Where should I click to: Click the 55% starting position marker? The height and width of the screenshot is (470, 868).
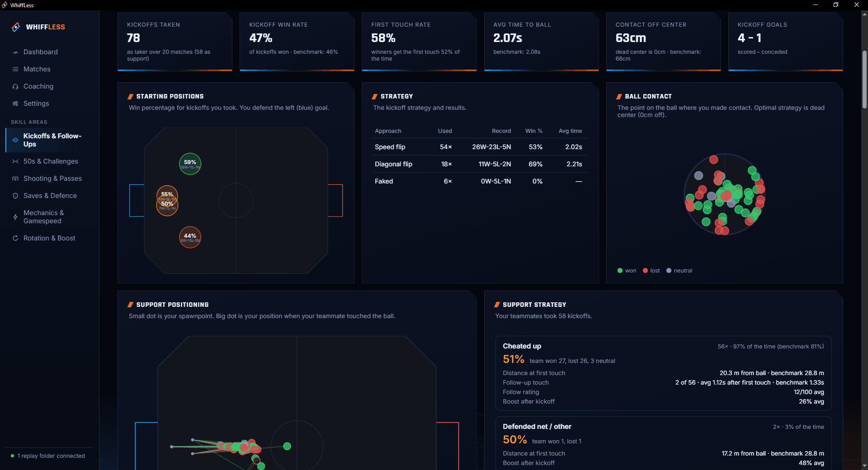pos(167,195)
